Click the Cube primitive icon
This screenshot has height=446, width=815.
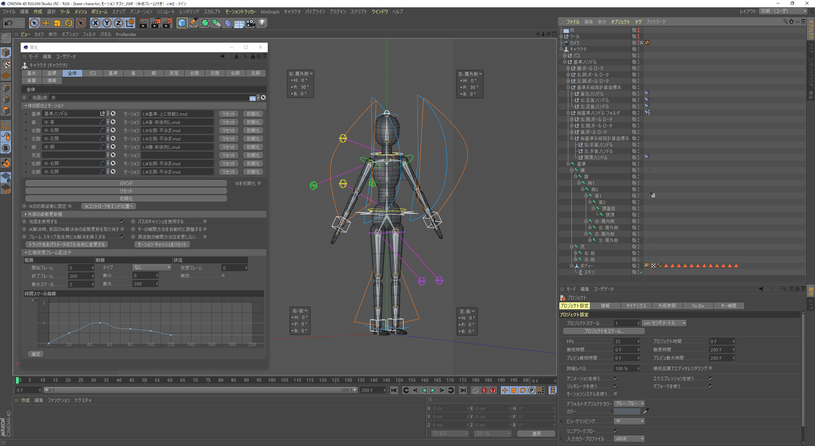click(182, 23)
